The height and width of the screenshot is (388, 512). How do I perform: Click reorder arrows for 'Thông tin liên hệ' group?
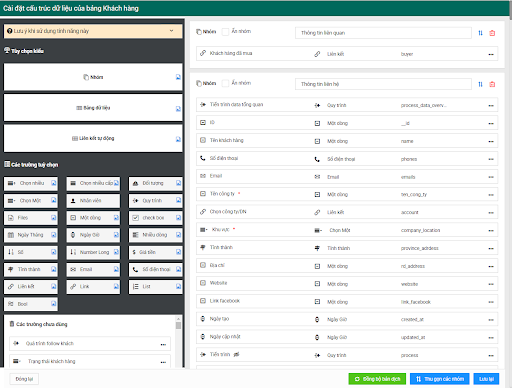[x=480, y=84]
